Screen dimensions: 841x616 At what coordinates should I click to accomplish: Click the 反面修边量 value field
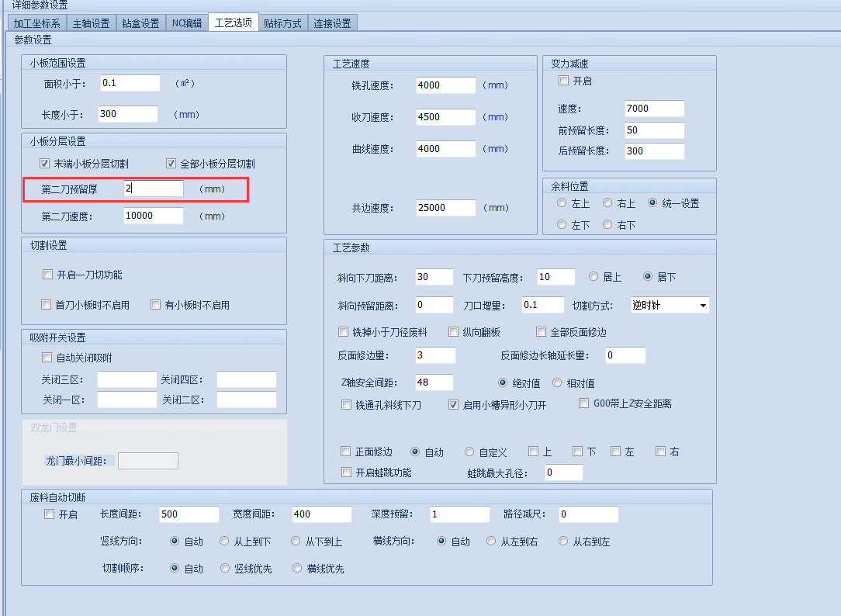(x=434, y=355)
